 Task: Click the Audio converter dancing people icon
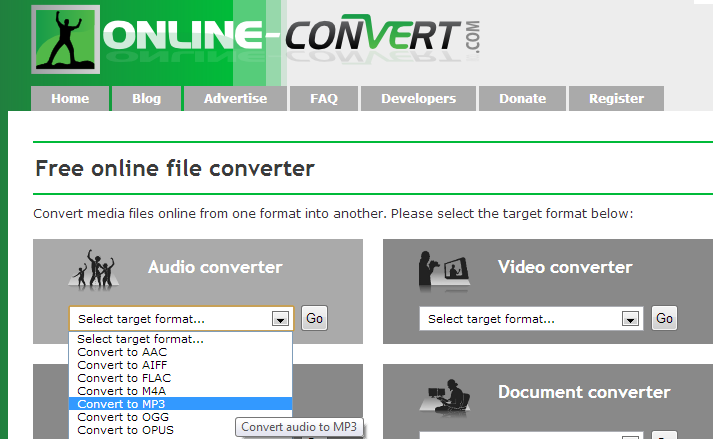tap(94, 269)
